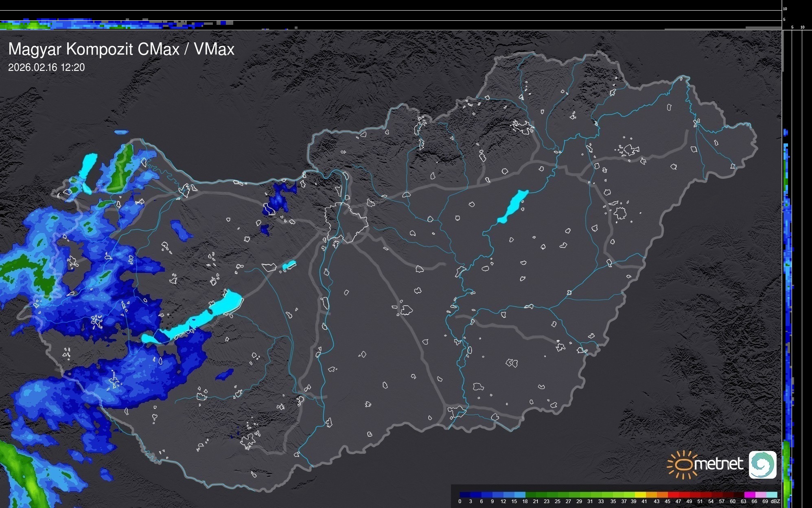Pick the magenta 63 dBZ legend swatch
The width and height of the screenshot is (812, 508).
tap(749, 495)
